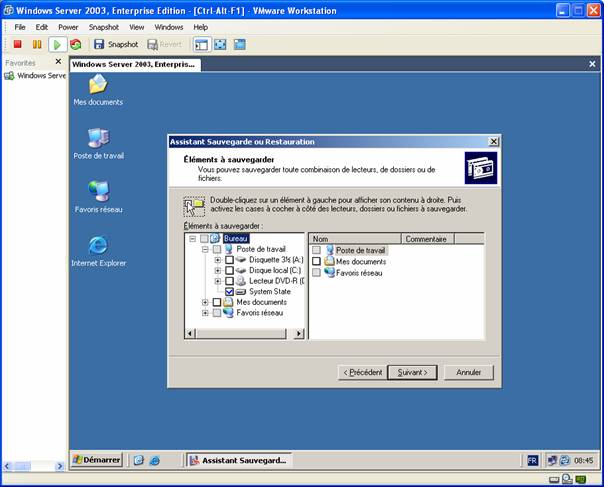The height and width of the screenshot is (487, 604).
Task: Open Mes documents desktop icon
Action: [x=98, y=90]
